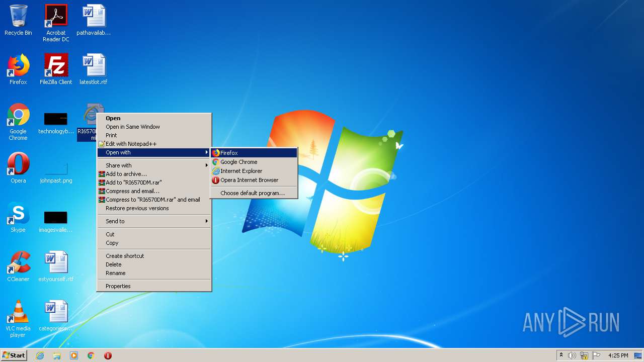Open with Firefox in submenu
The width and height of the screenshot is (644, 362).
point(254,153)
